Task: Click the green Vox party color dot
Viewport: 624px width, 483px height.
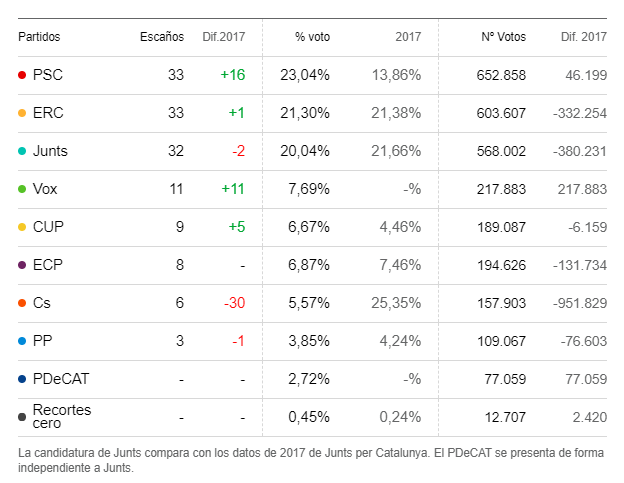Action: (22, 189)
